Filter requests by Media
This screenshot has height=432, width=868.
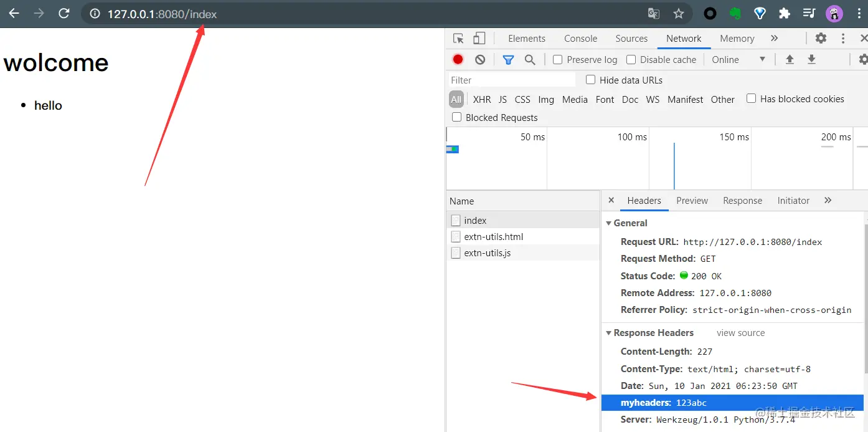[x=575, y=99]
